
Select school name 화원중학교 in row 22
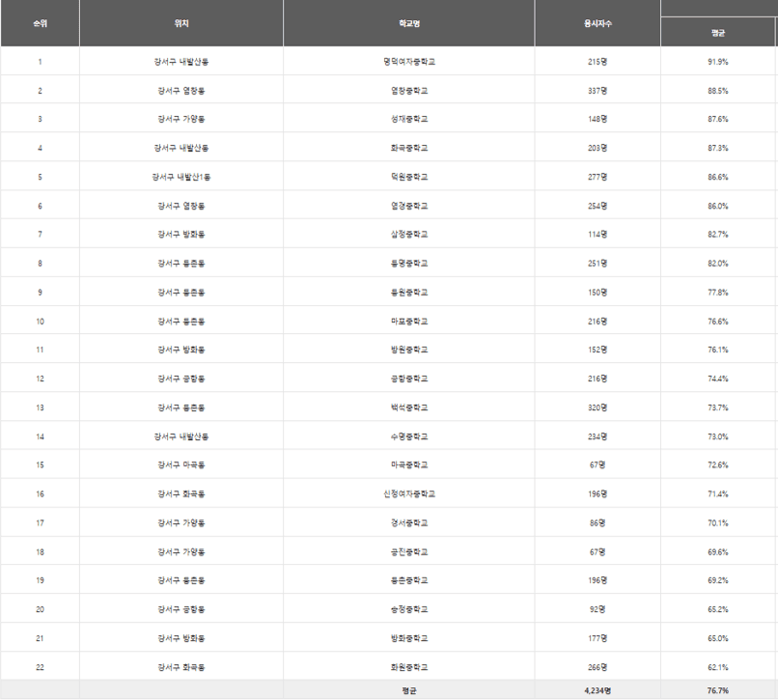point(409,667)
